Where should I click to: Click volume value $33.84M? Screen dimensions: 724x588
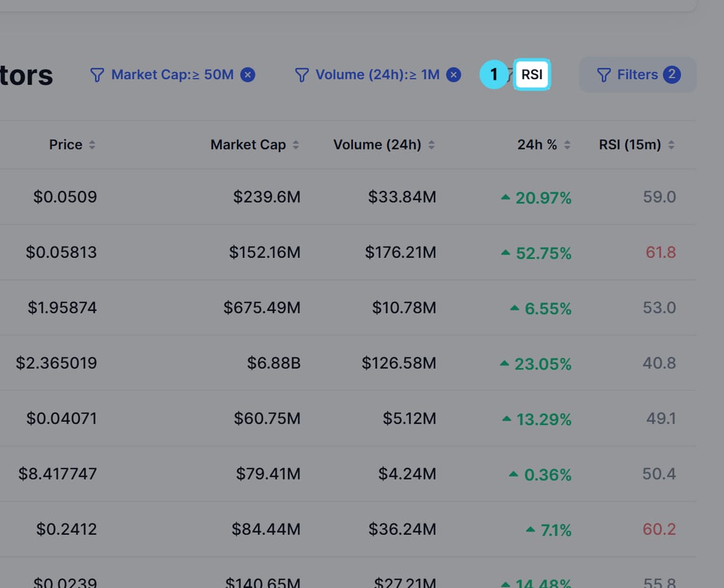tap(402, 197)
